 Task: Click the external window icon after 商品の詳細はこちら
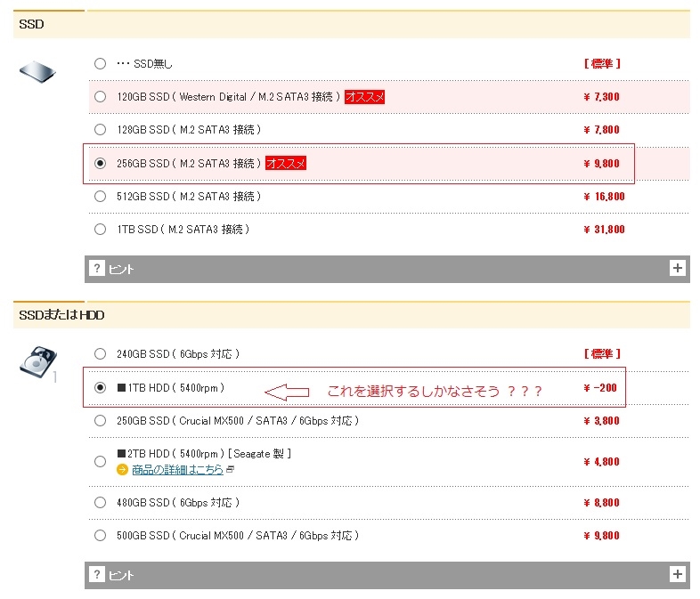point(231,469)
